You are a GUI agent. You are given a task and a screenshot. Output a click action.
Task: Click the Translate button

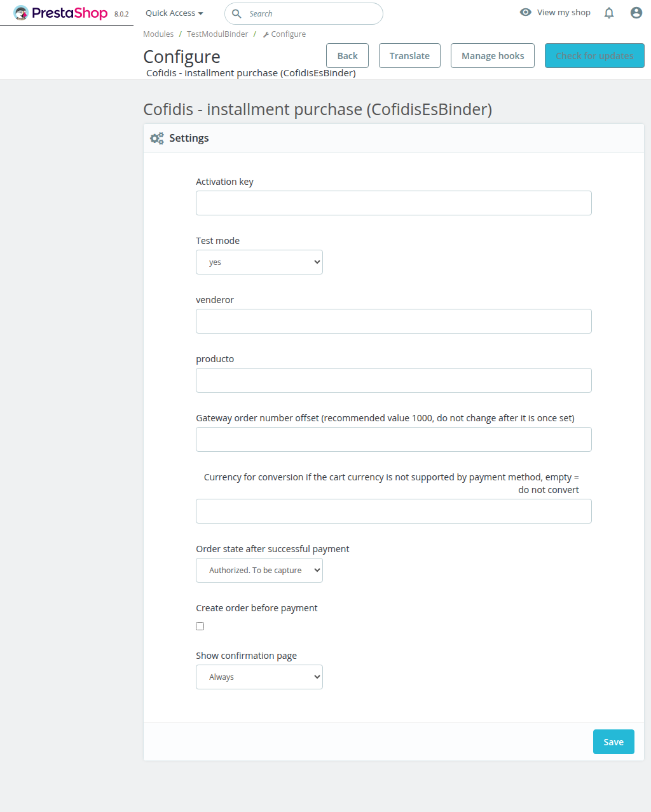tap(409, 55)
